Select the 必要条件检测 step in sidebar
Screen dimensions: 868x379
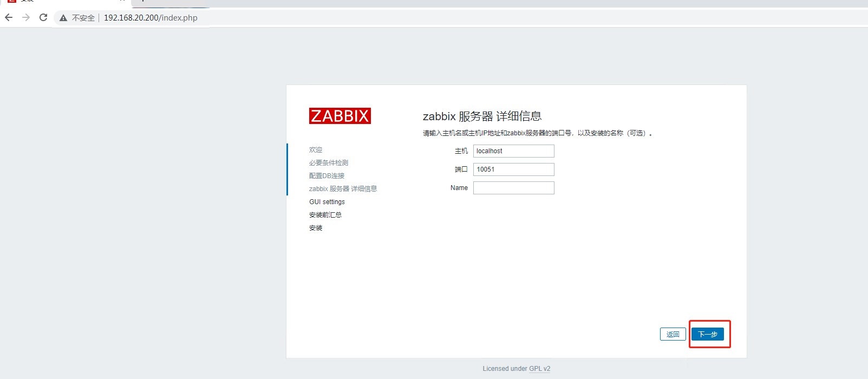click(329, 163)
